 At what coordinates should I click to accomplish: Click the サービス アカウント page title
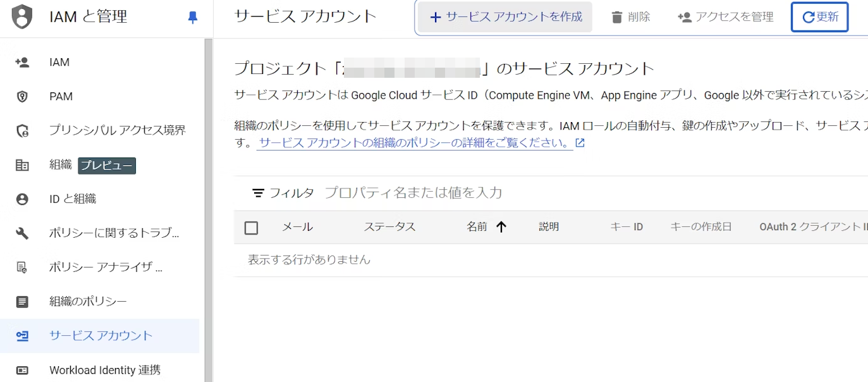(x=305, y=16)
